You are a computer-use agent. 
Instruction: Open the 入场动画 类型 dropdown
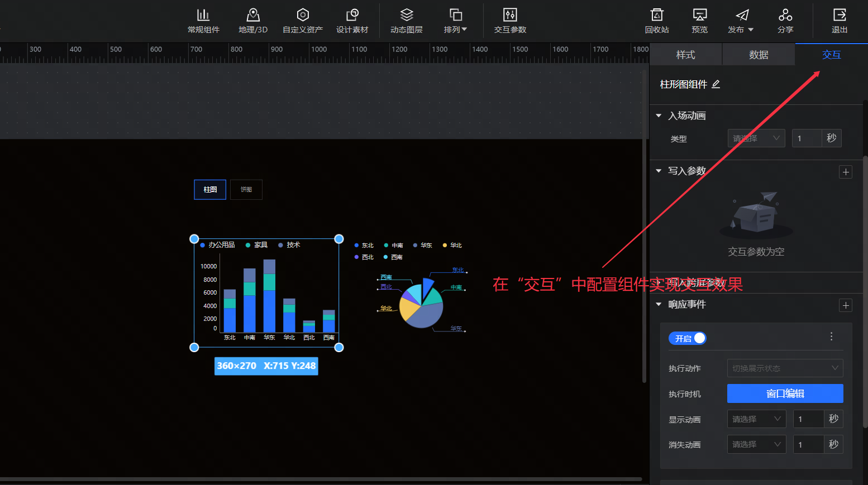pyautogui.click(x=756, y=138)
